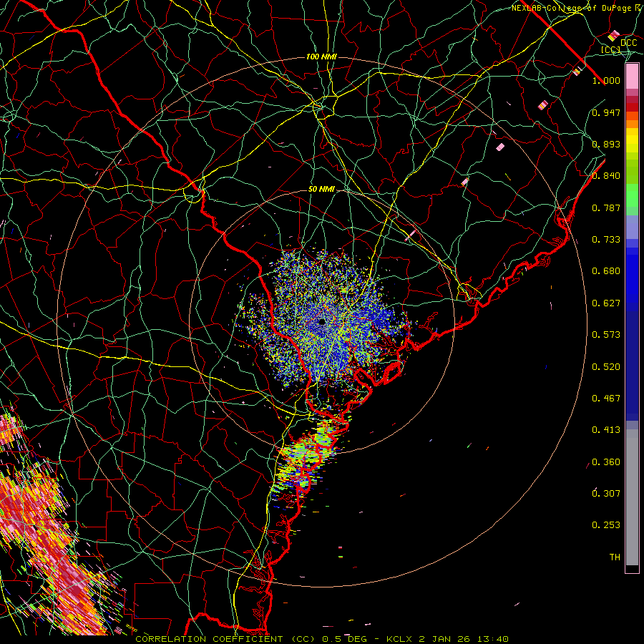Click the "0.787" color scale value
This screenshot has width=644, height=644.
tap(606, 208)
